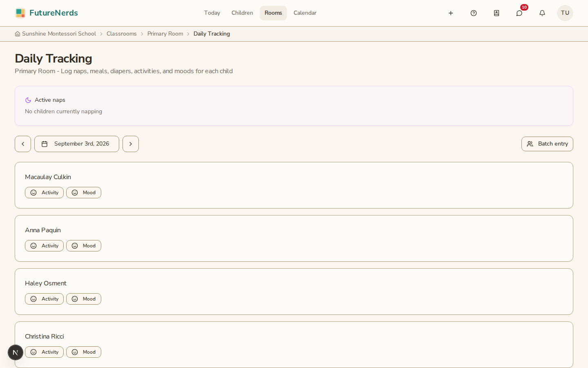Viewport: 588px width, 368px height.
Task: Log Mood for Haley Osment
Action: pyautogui.click(x=84, y=299)
